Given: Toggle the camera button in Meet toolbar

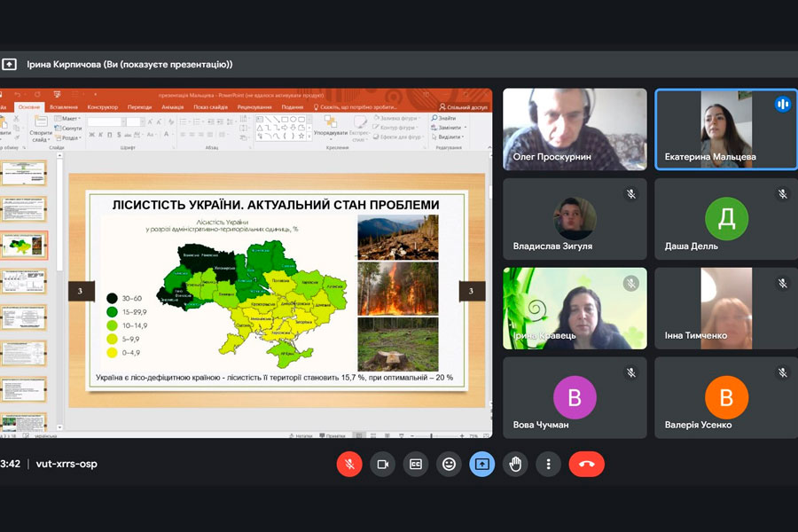Looking at the screenshot, I should tap(382, 465).
